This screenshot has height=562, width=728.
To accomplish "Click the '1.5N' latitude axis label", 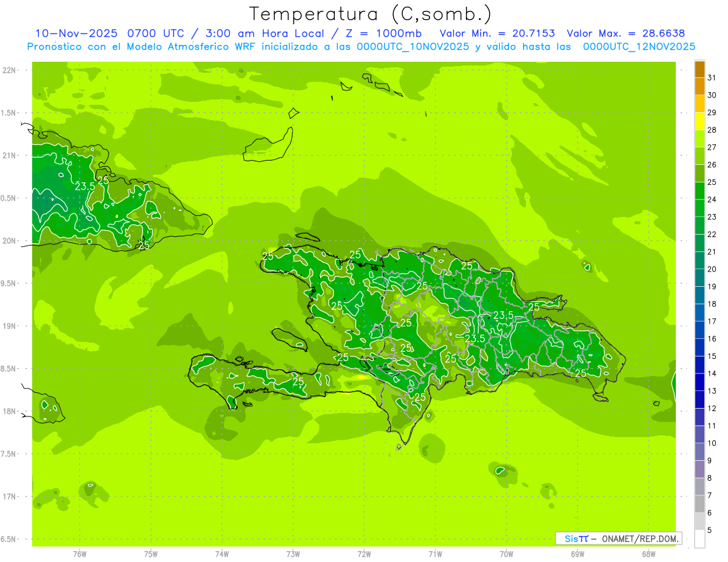I will pyautogui.click(x=9, y=113).
